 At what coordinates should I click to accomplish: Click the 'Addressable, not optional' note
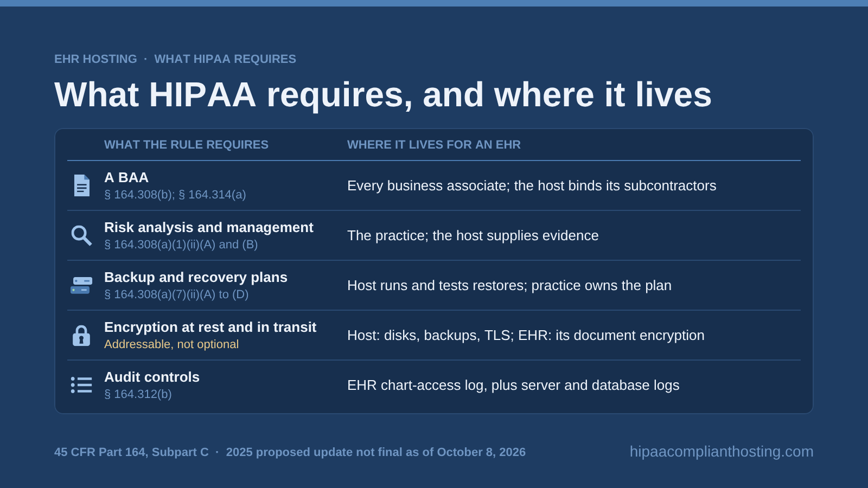(x=171, y=344)
